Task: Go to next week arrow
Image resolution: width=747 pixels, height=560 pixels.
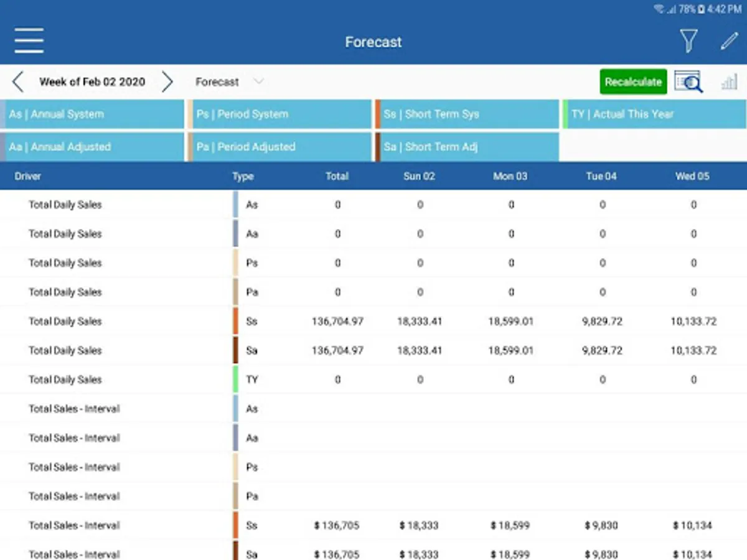Action: point(167,82)
